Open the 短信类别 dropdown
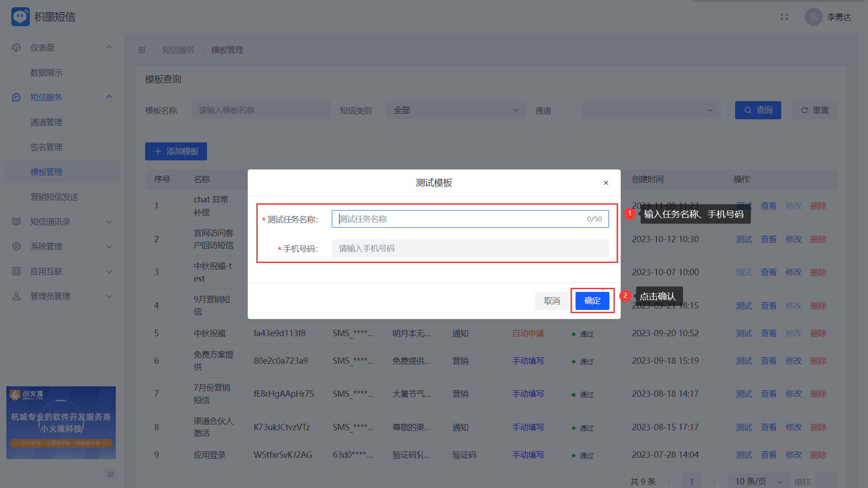Screen dimensions: 868x488 (x=456, y=110)
